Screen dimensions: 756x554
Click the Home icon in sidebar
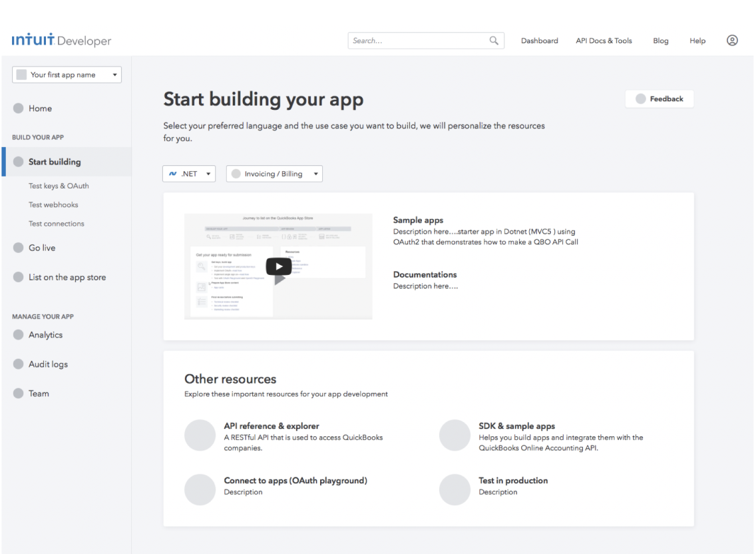click(19, 108)
